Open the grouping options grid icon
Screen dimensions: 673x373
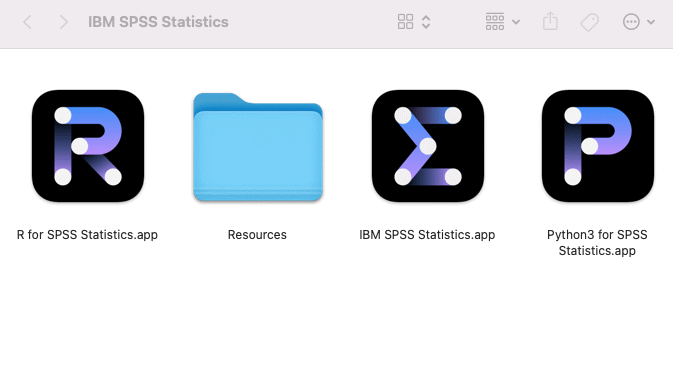click(495, 22)
